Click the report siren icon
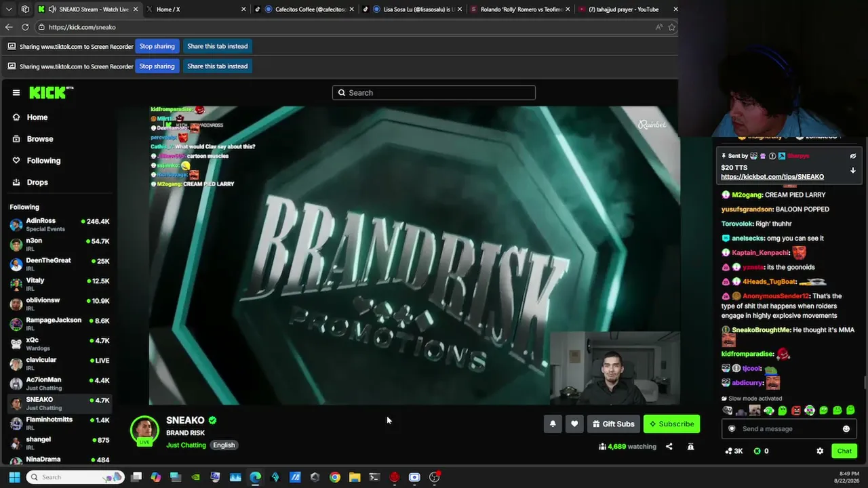Image resolution: width=868 pixels, height=488 pixels. tap(690, 447)
